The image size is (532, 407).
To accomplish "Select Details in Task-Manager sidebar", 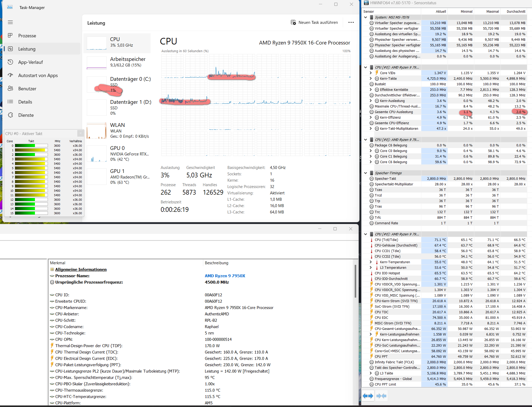I will pos(25,102).
